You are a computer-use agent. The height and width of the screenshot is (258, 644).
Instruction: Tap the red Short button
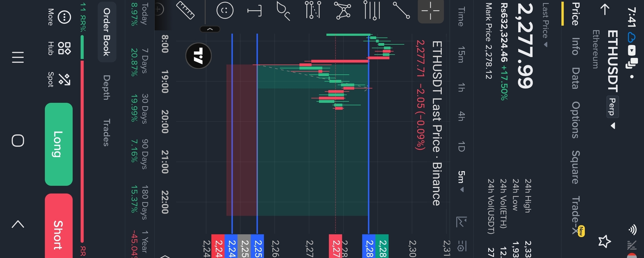coord(59,226)
